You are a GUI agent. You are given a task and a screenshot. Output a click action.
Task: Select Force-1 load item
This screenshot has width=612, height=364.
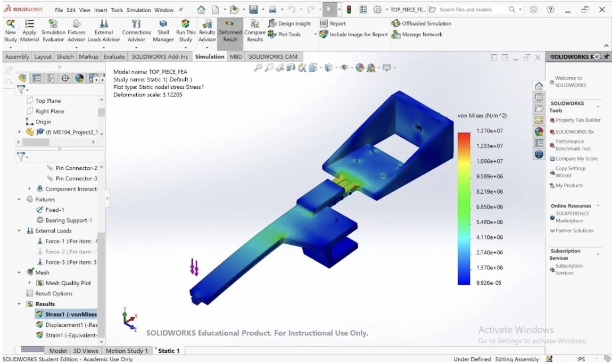pos(67,241)
